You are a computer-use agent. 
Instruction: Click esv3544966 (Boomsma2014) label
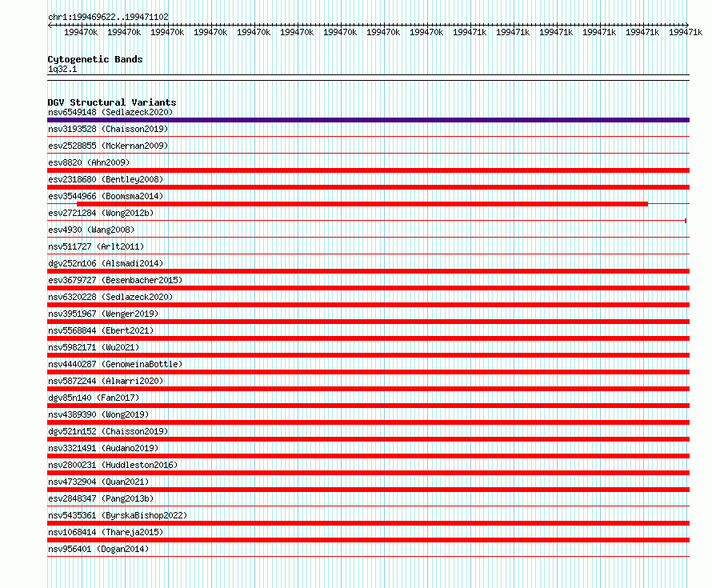[106, 196]
